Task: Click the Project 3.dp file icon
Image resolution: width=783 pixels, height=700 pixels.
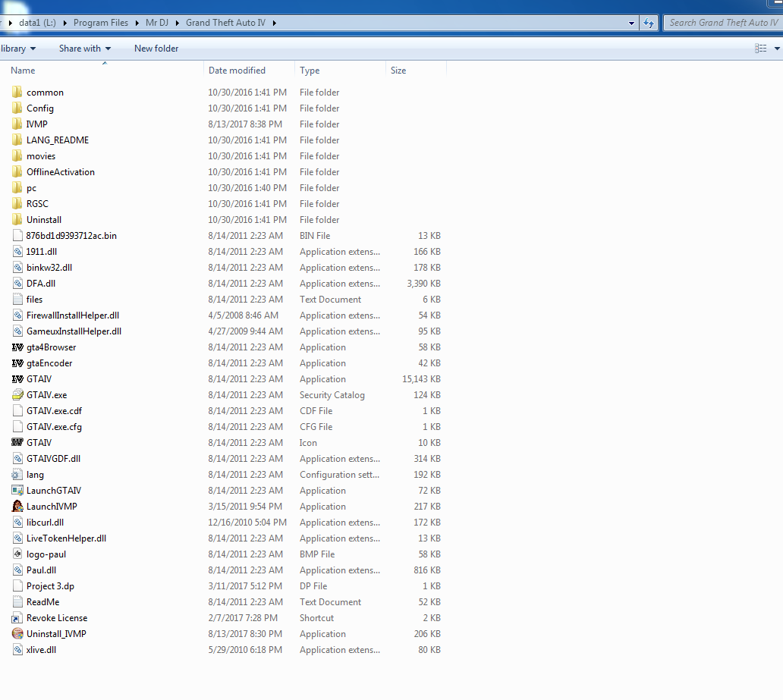Action: pyautogui.click(x=17, y=585)
